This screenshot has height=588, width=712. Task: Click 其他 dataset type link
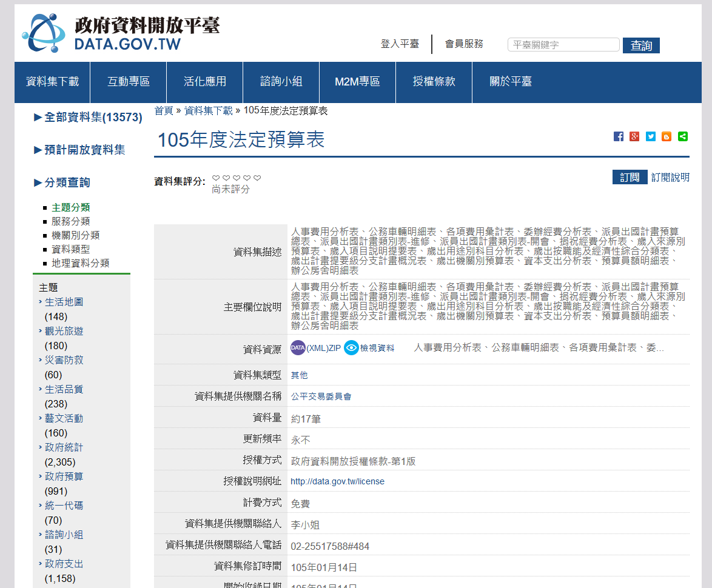pyautogui.click(x=299, y=375)
